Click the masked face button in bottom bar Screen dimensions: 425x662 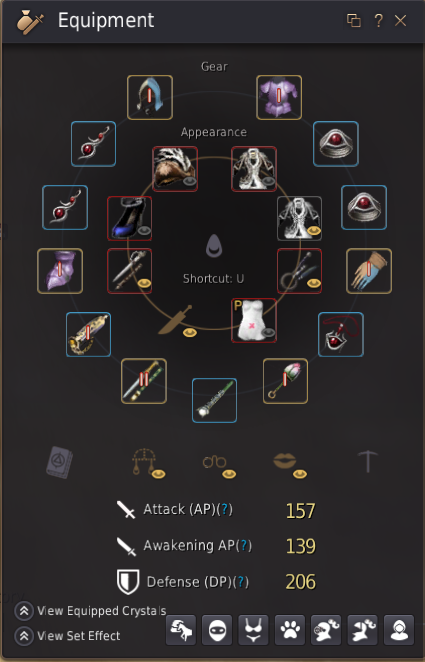tap(217, 630)
